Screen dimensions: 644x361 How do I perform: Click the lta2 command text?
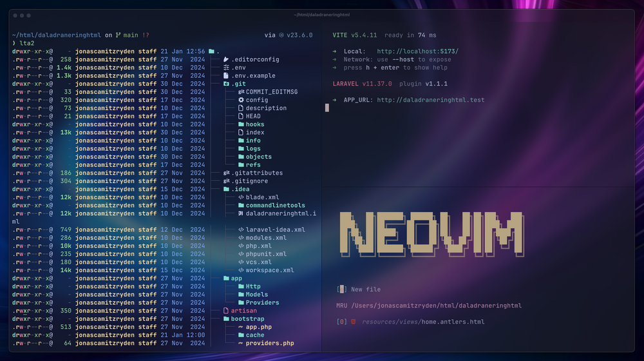[26, 43]
